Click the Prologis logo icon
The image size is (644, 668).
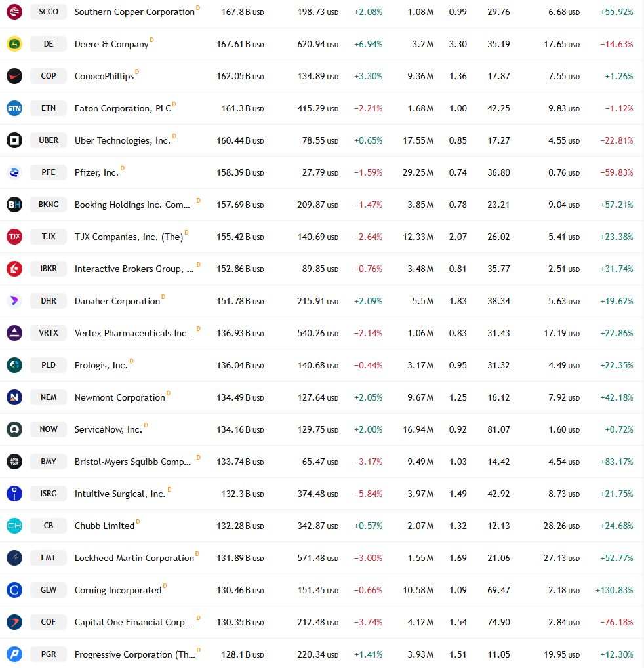(x=14, y=365)
